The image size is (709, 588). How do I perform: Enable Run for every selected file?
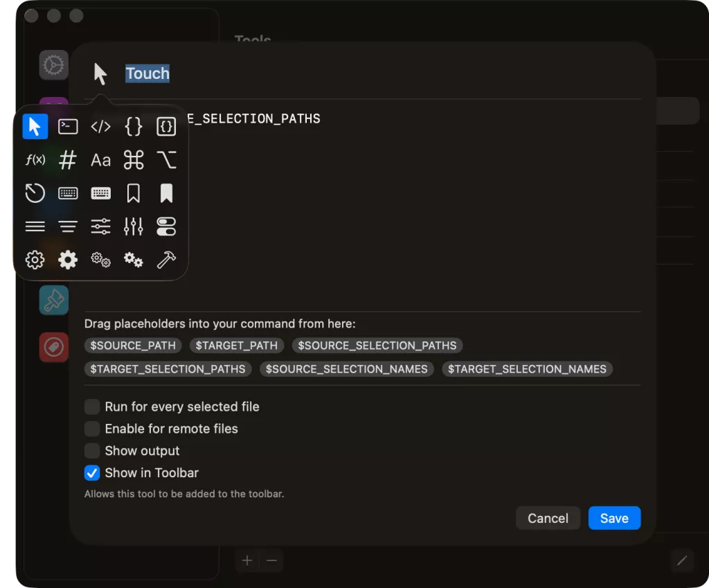pyautogui.click(x=92, y=407)
